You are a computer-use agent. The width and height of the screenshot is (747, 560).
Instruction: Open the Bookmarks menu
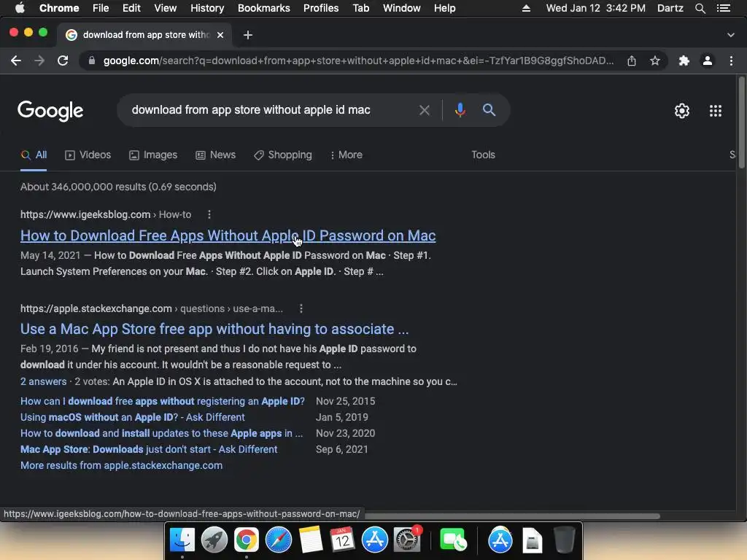(264, 8)
